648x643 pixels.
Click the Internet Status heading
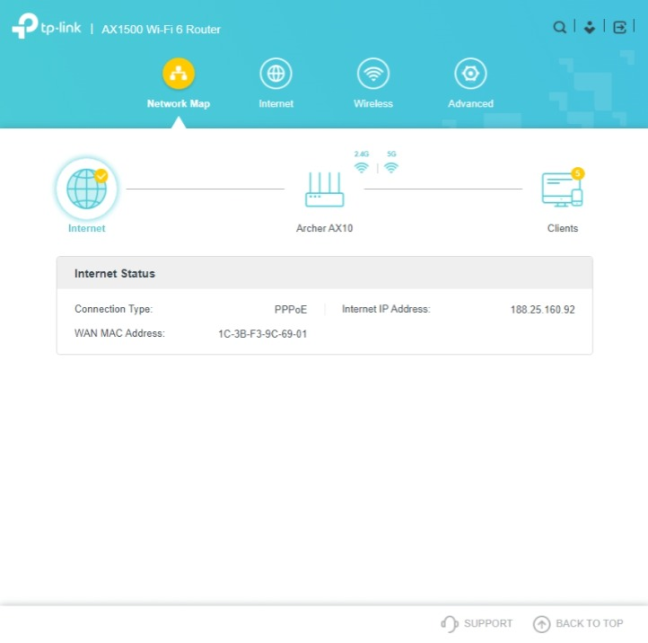click(x=114, y=274)
